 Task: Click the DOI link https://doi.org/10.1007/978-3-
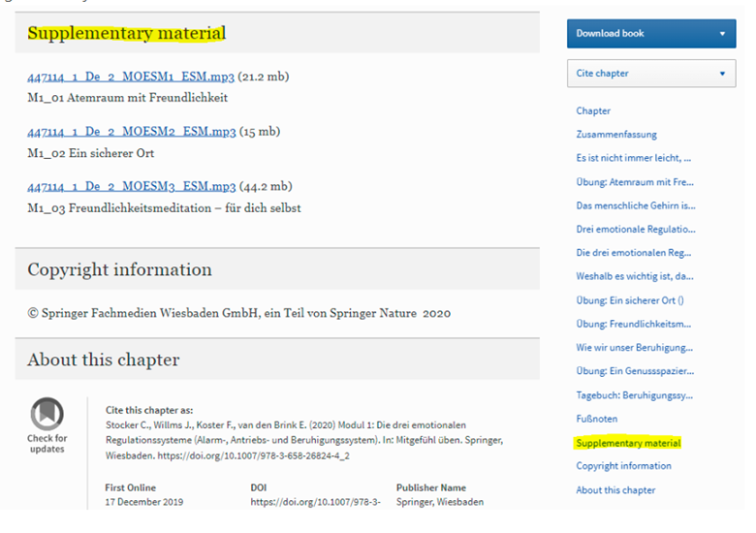(315, 502)
